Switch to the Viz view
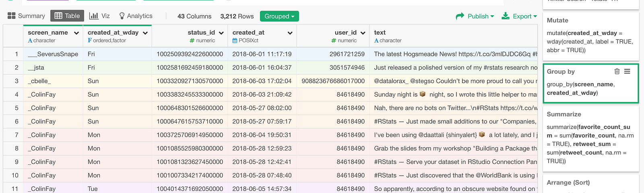644x193 pixels. (x=99, y=16)
